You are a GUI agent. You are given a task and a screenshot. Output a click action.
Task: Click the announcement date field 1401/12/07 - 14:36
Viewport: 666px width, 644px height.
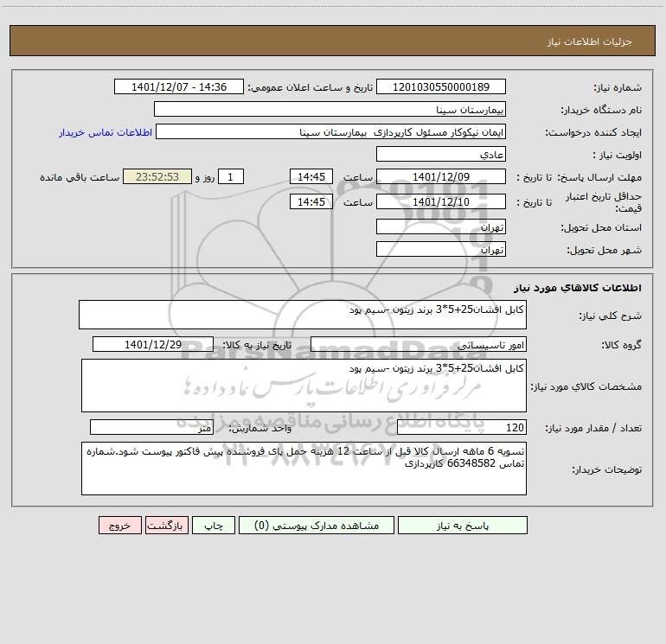(179, 86)
